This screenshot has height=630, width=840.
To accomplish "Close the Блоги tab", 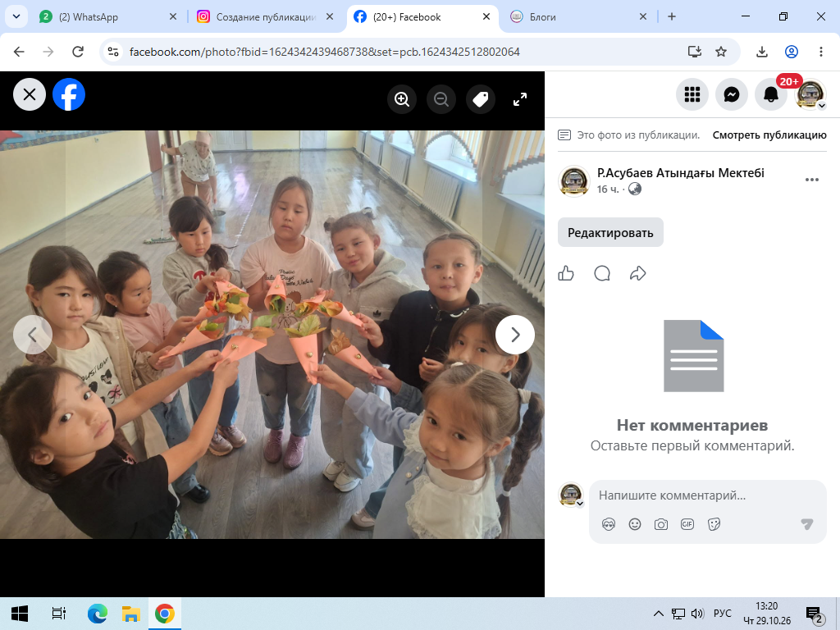I will point(643,17).
